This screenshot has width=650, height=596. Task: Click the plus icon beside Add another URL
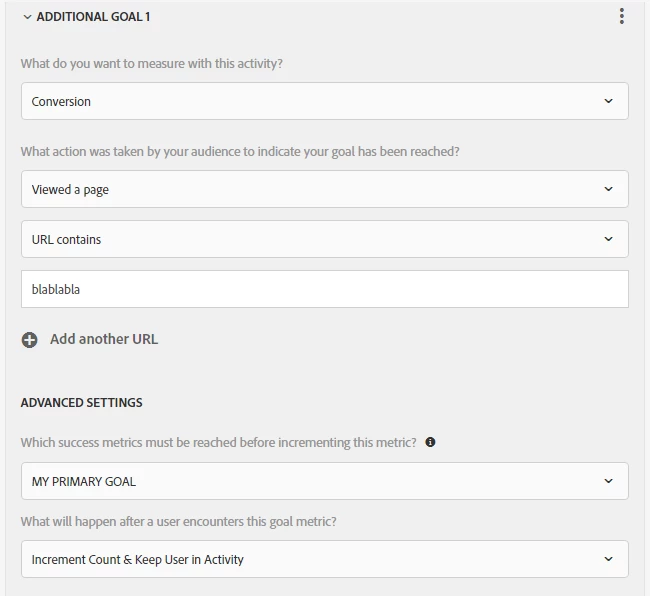(x=30, y=340)
